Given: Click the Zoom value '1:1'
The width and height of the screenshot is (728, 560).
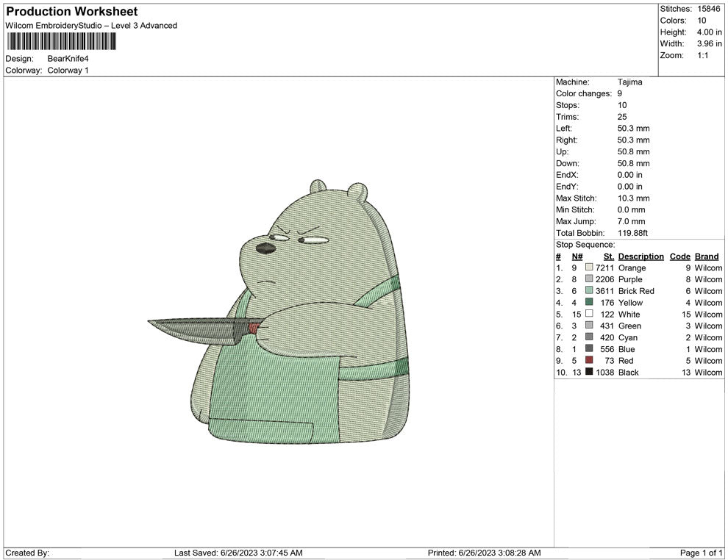Looking at the screenshot, I should (703, 55).
